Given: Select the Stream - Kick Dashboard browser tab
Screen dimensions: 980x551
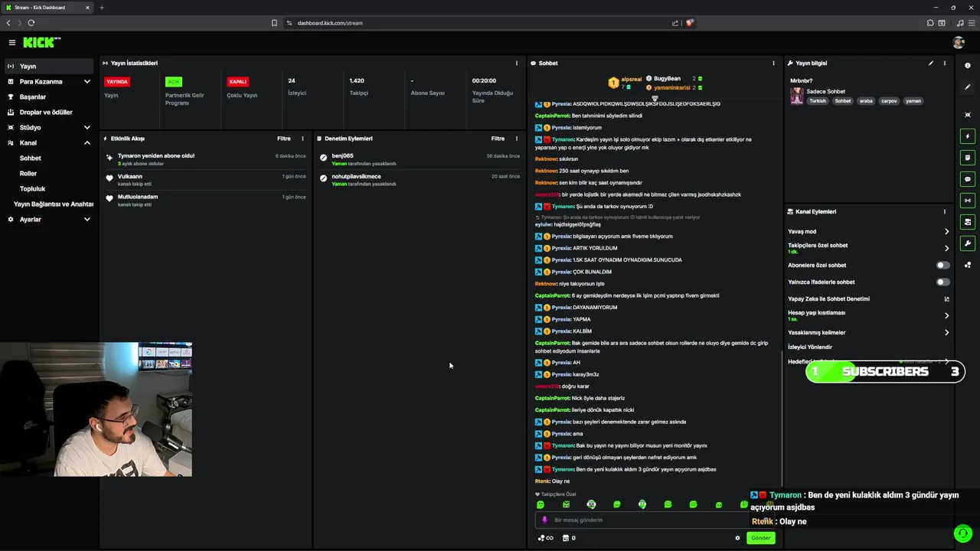Looking at the screenshot, I should click(x=46, y=8).
